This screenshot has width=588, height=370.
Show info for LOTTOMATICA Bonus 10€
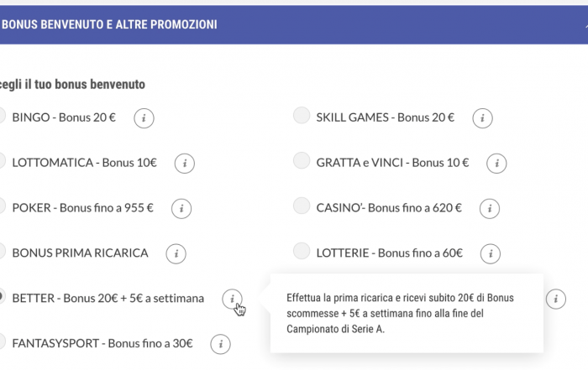(185, 164)
